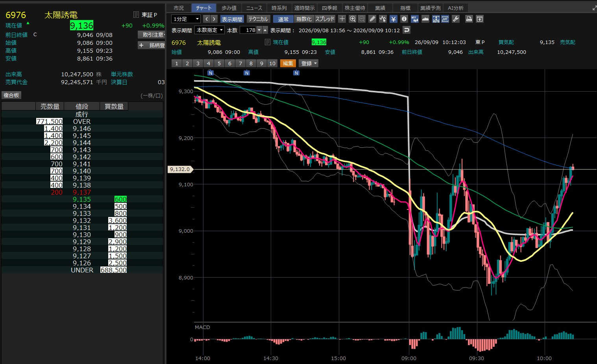Image resolution: width=597 pixels, height=364 pixels.
Task: Zoom in with the magnifier plus icon
Action: coord(353,19)
